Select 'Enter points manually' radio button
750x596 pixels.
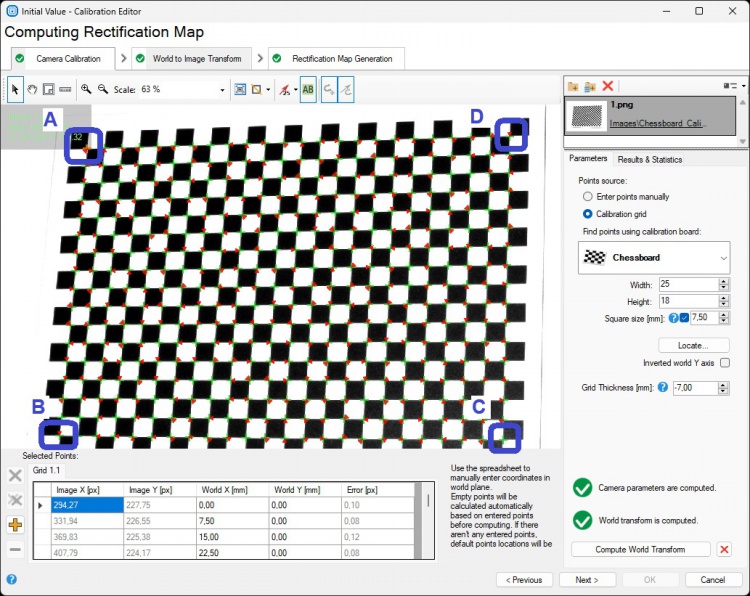point(587,197)
